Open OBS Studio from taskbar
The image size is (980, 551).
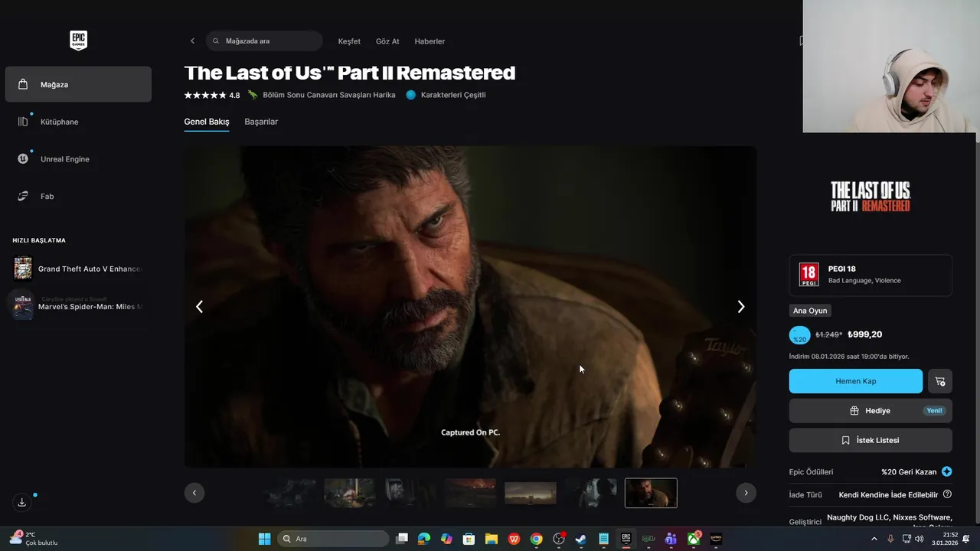559,539
